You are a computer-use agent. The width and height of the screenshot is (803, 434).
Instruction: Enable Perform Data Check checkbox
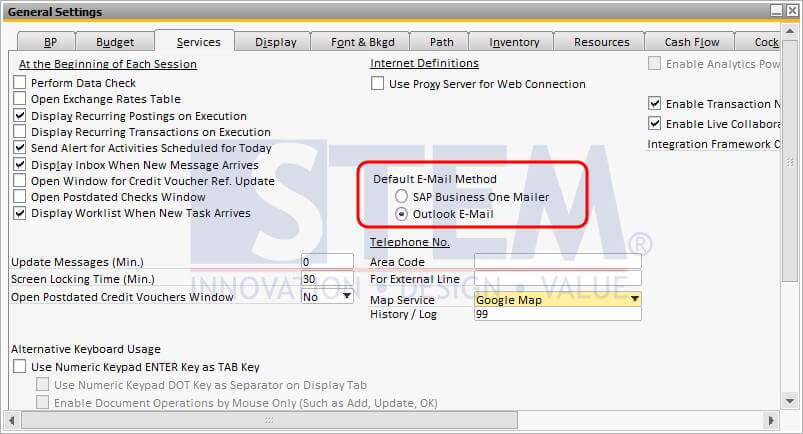click(19, 82)
